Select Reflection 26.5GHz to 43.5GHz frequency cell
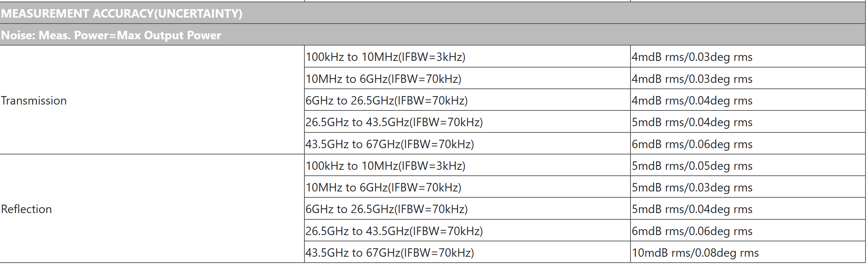This screenshot has width=868, height=267. (x=394, y=231)
